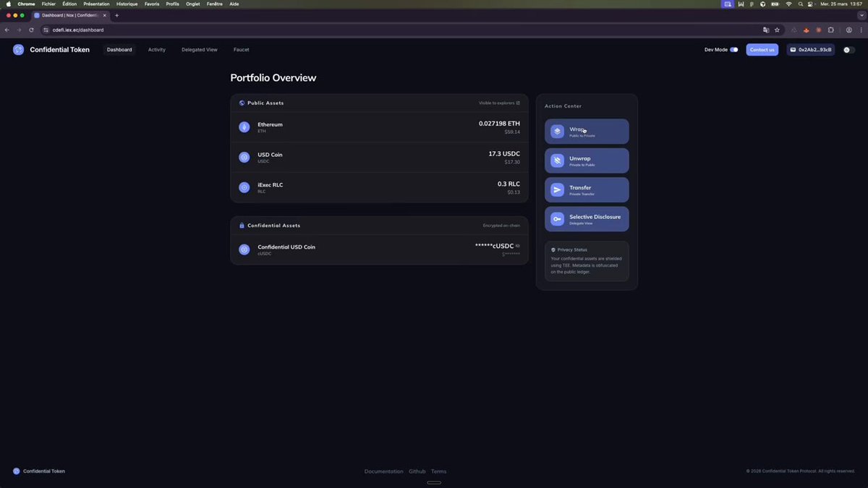Open the Delegated View tab
868x488 pixels.
[x=200, y=50]
